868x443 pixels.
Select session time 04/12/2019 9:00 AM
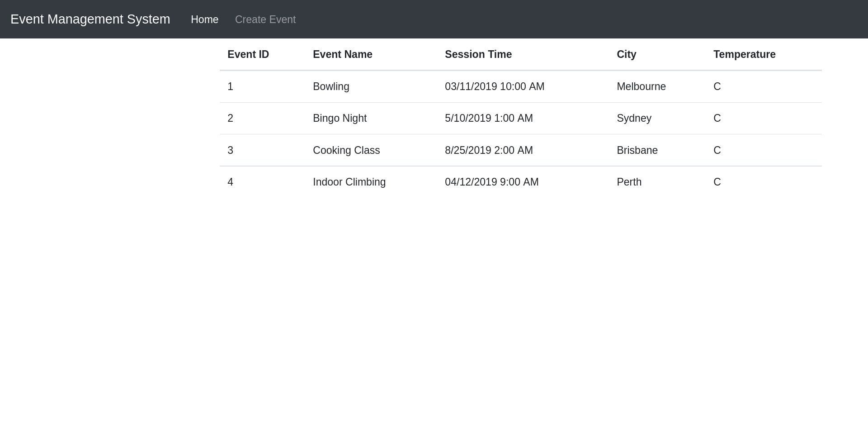coord(491,182)
